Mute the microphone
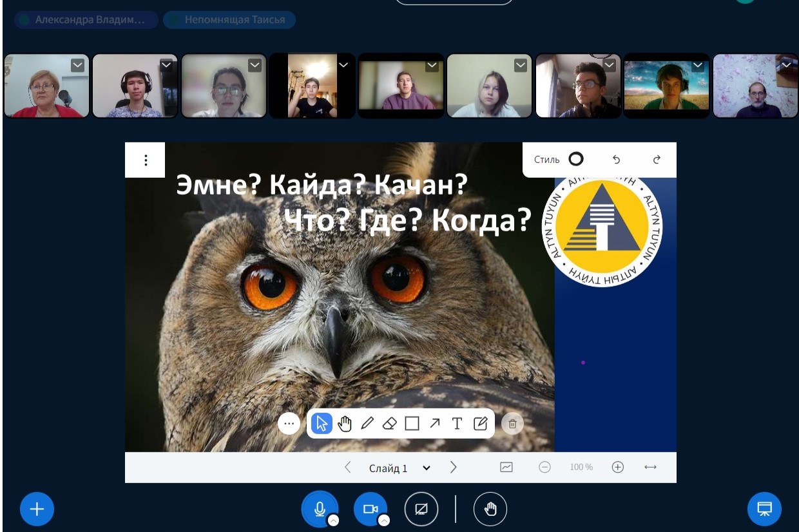799x532 pixels. click(x=318, y=509)
